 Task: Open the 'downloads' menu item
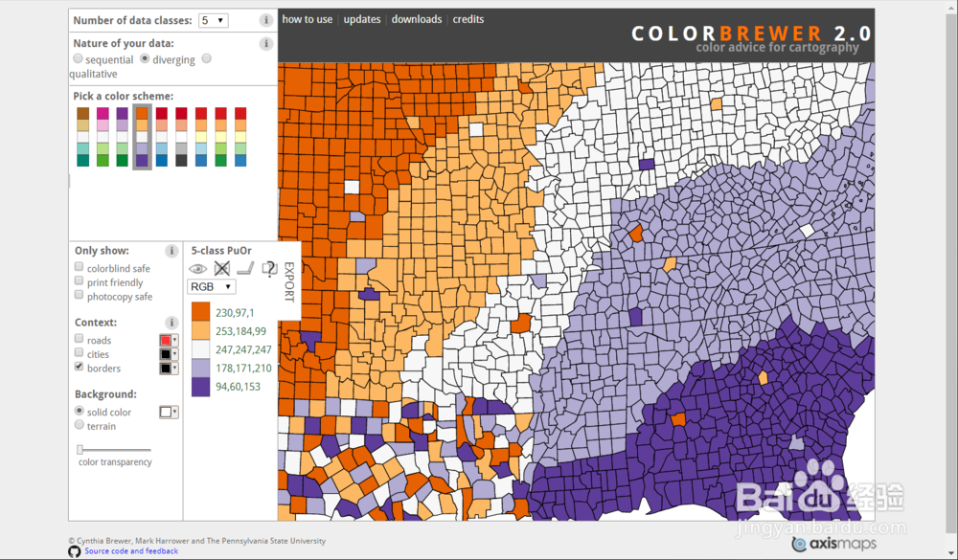[x=417, y=19]
